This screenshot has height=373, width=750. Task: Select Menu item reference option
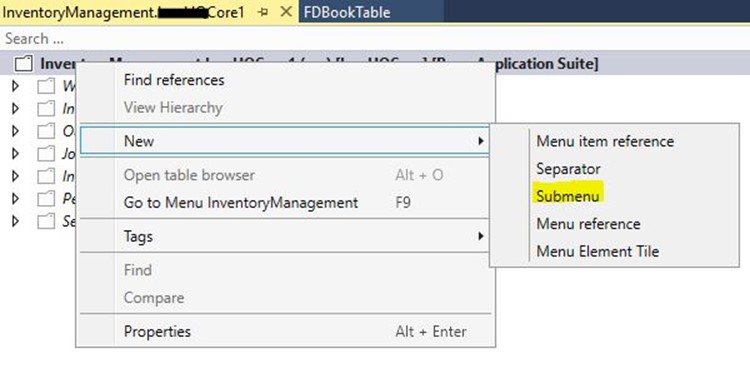[x=605, y=141]
